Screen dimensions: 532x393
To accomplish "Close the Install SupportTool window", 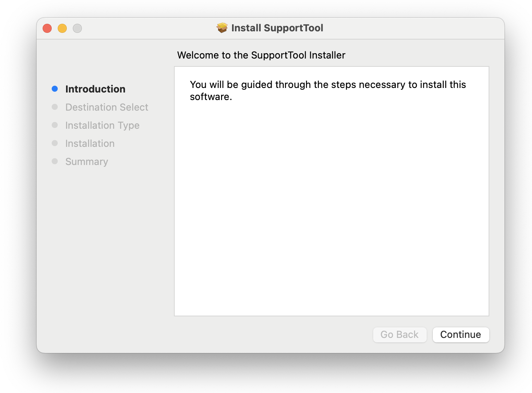I will (47, 28).
